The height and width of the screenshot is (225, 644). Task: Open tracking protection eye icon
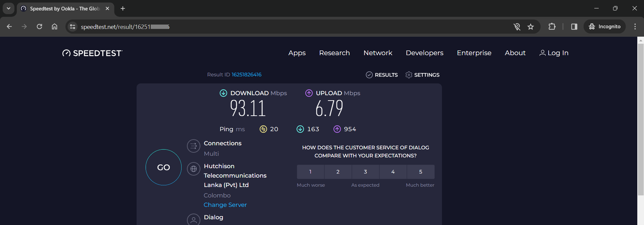tap(517, 27)
